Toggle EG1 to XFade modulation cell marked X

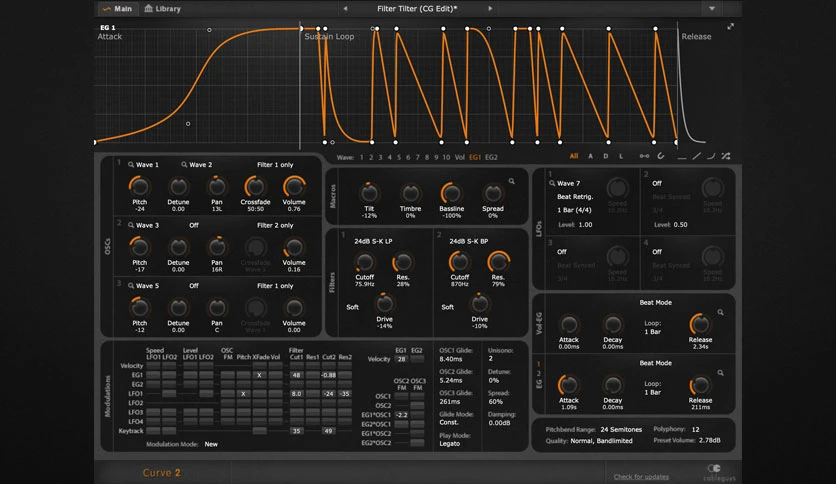[x=259, y=375]
